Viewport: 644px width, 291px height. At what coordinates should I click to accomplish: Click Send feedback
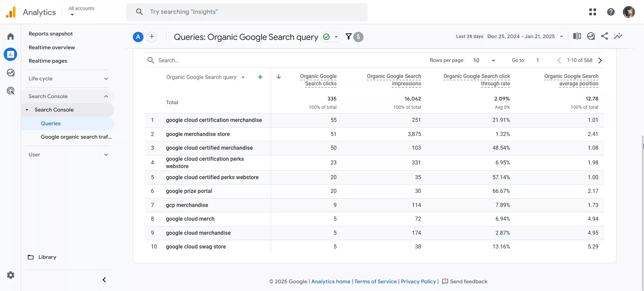465,282
